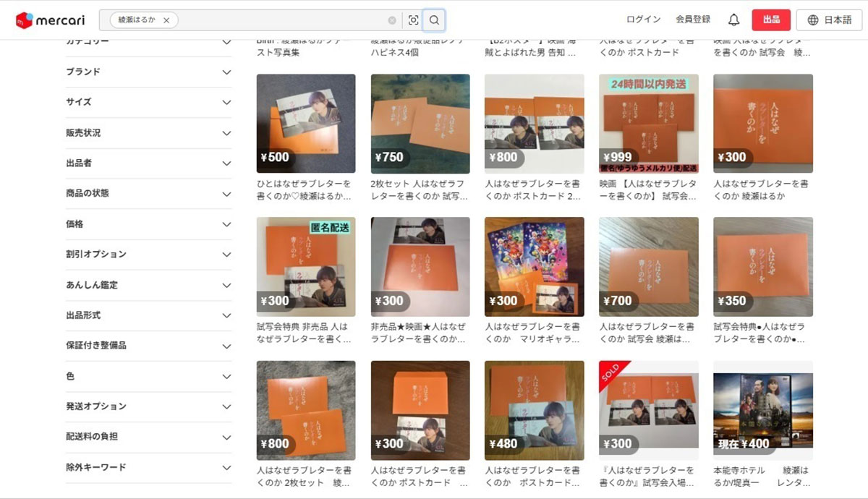Click the red 出品 sell button
The width and height of the screenshot is (868, 499).
770,20
